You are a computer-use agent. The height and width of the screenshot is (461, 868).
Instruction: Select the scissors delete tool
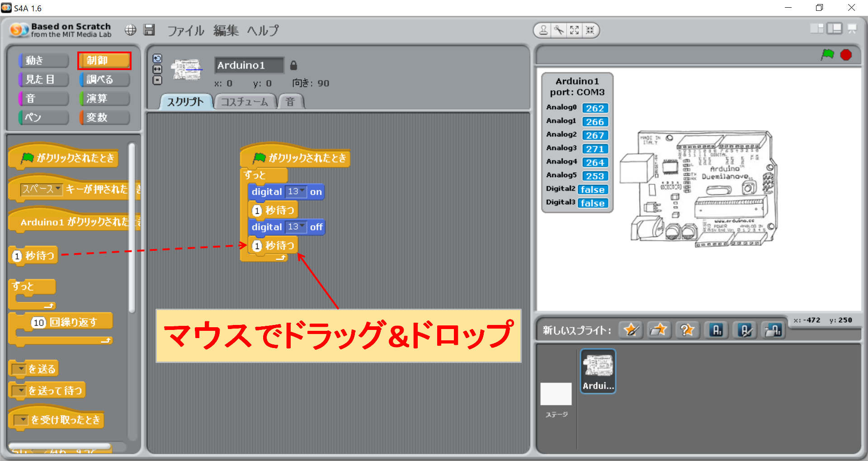pyautogui.click(x=560, y=30)
